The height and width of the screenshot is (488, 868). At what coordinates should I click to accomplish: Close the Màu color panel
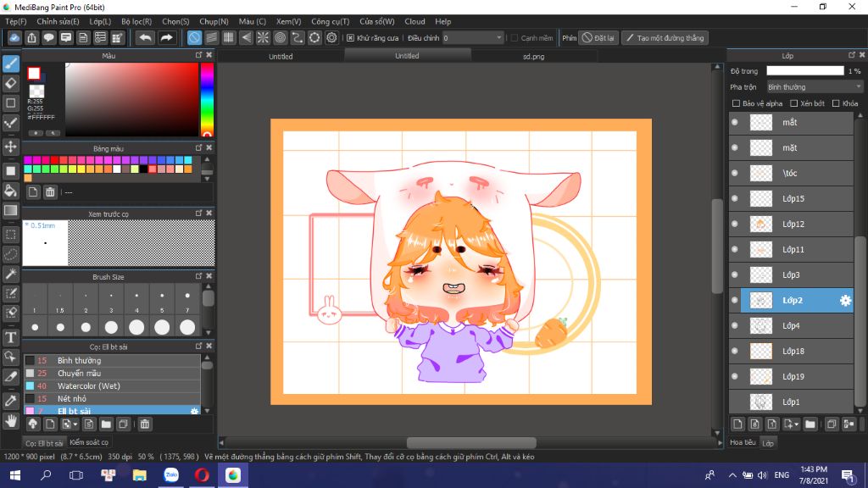pyautogui.click(x=209, y=55)
